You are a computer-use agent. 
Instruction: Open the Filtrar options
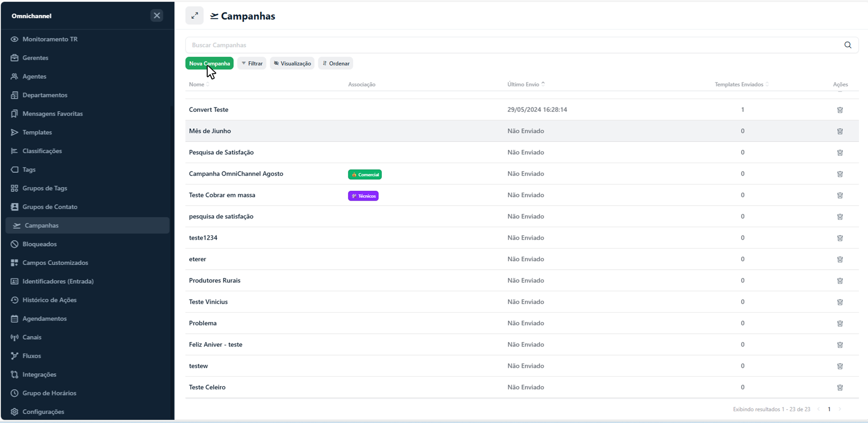pyautogui.click(x=252, y=63)
